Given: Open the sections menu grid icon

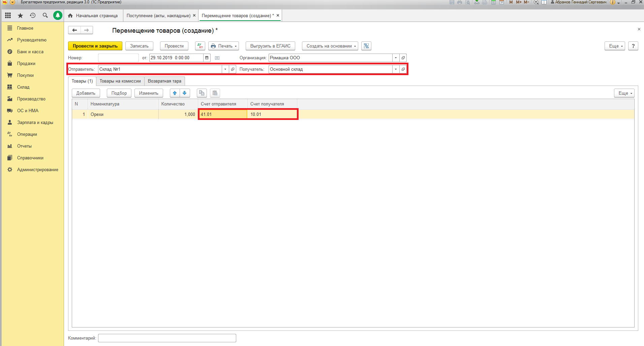Looking at the screenshot, I should coord(8,15).
